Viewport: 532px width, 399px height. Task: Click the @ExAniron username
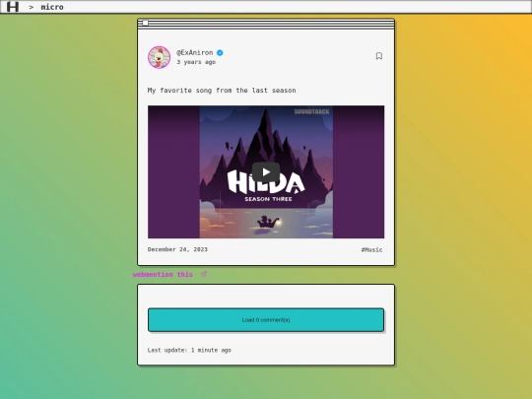[x=195, y=52]
